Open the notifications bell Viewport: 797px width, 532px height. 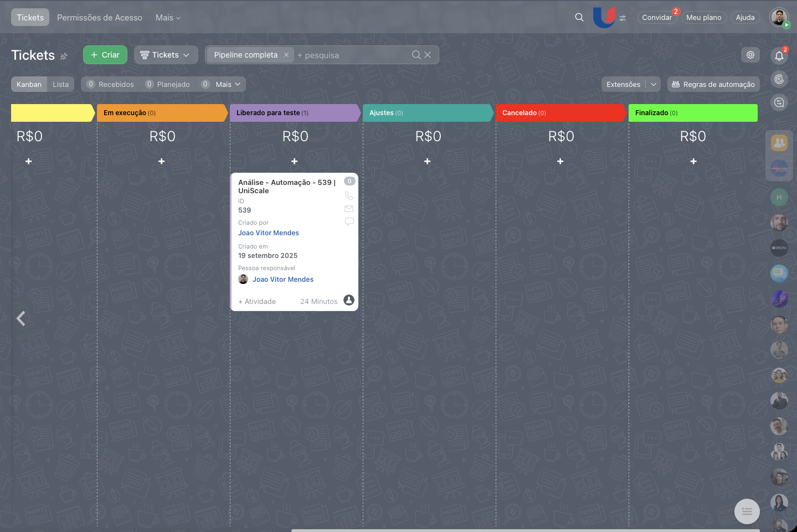[779, 55]
